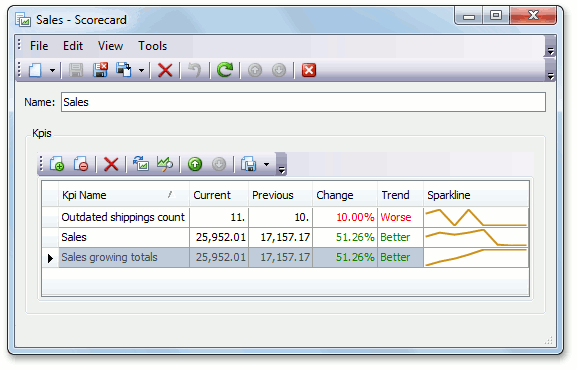Click the window resize grip corner
Viewport: 577px width, 370px height.
pyautogui.click(x=549, y=341)
